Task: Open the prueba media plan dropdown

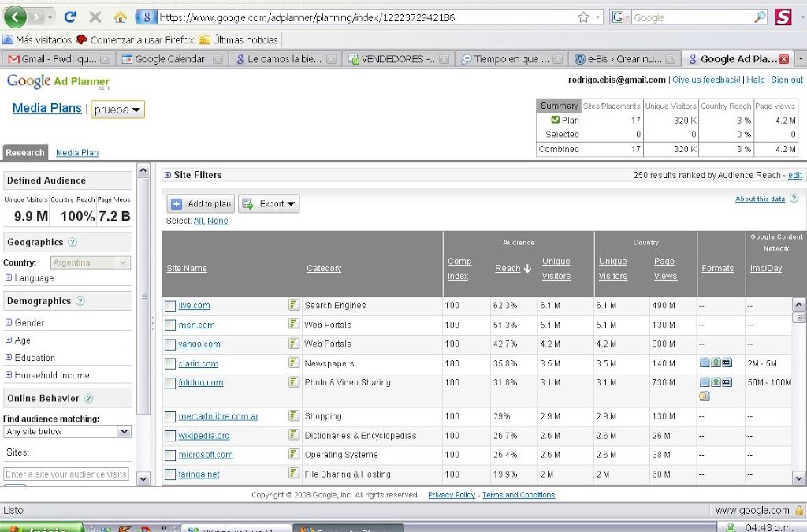Action: point(118,110)
